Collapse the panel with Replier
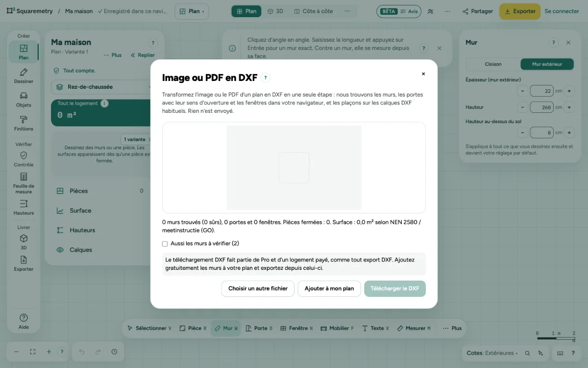Viewport: 588px width, 368px height. [143, 55]
